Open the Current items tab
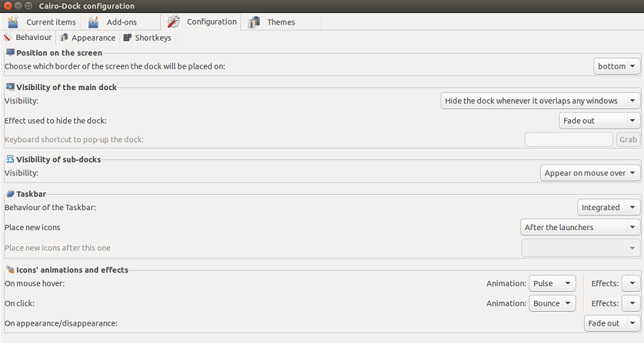Screen dimensions: 644x344 (x=41, y=22)
